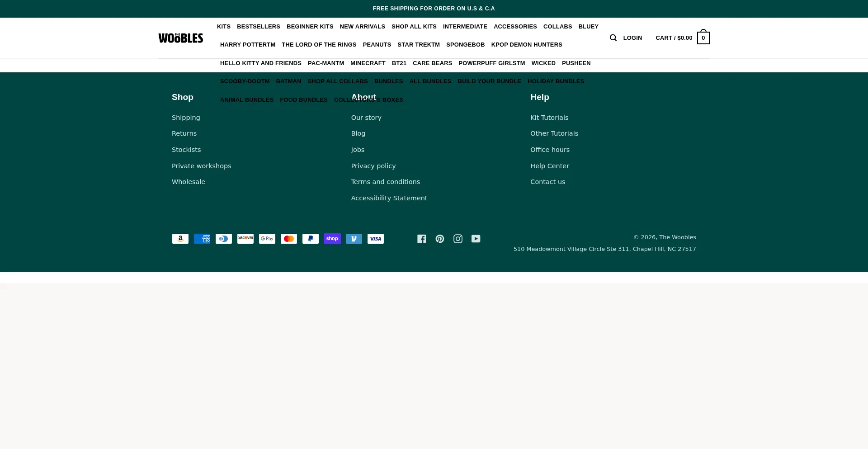Select KPop Demon Hunters menu item
The image size is (868, 449).
(527, 45)
